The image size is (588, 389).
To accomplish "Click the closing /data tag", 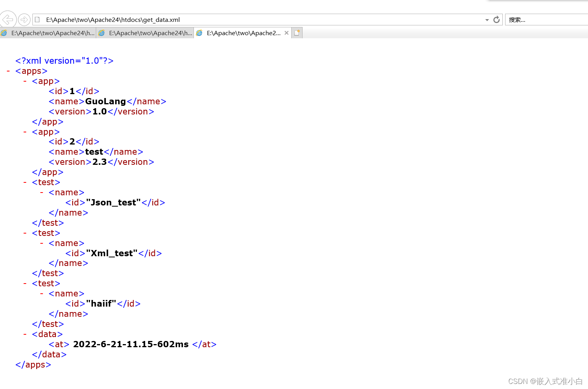I will (49, 355).
